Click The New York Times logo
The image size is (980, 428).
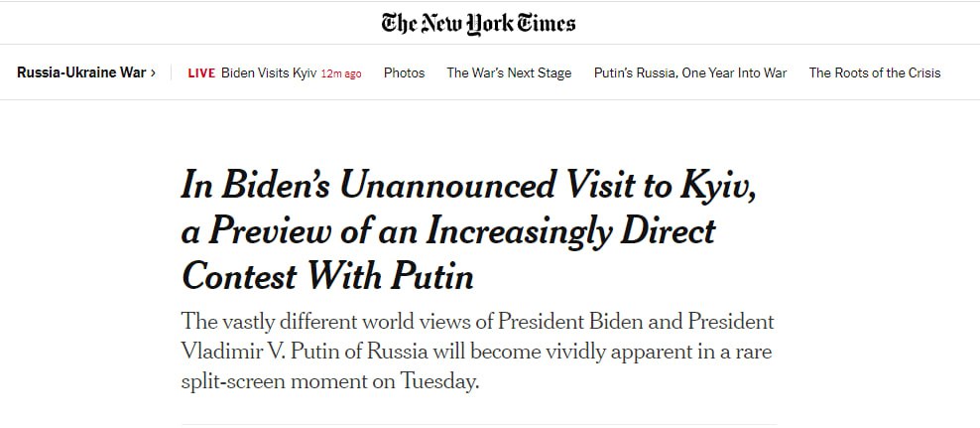(478, 22)
